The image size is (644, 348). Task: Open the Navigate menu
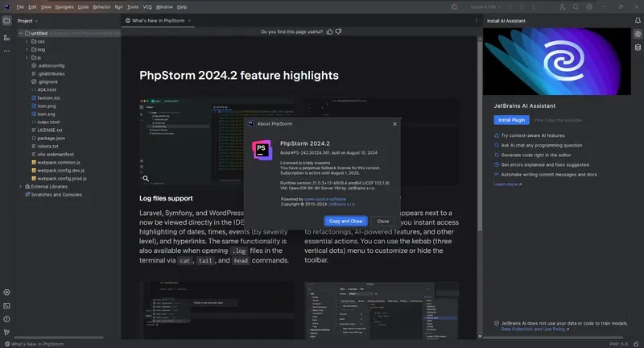[64, 7]
